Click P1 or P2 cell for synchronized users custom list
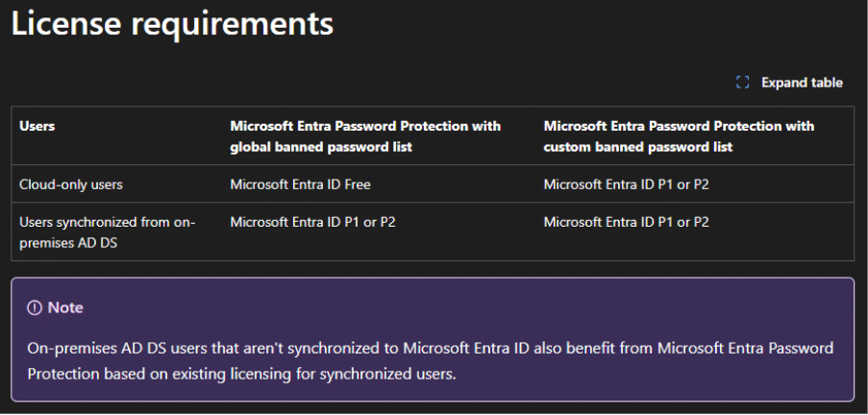The height and width of the screenshot is (415, 868). pyautogui.click(x=626, y=222)
